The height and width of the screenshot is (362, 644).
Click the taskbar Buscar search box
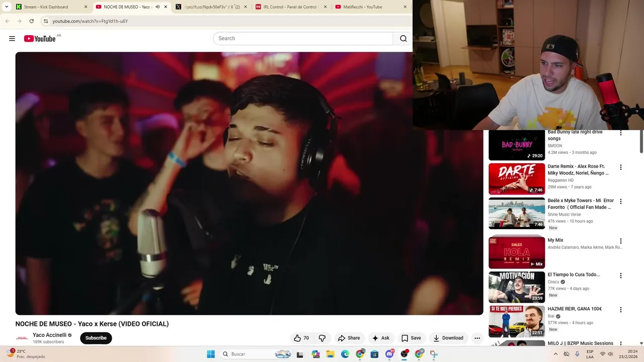(257, 354)
